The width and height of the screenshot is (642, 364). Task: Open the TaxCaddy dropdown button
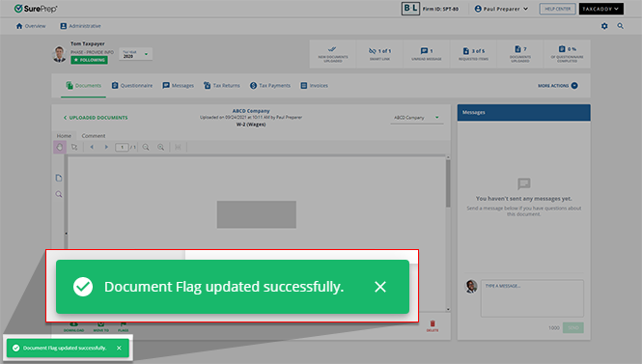(600, 9)
